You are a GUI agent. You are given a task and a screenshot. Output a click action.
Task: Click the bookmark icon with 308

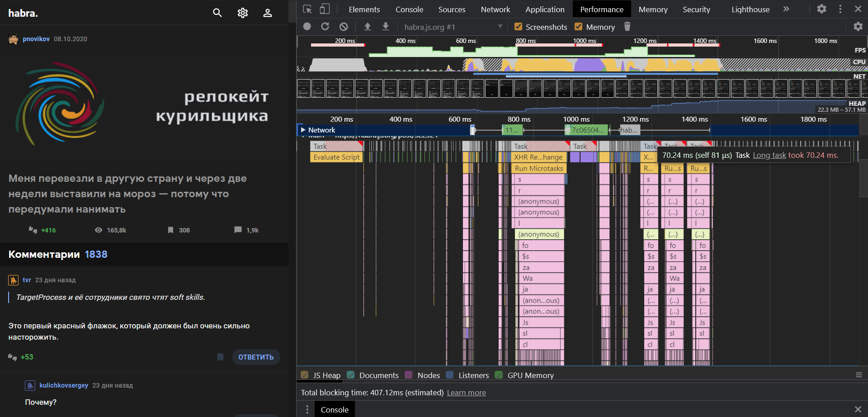170,230
